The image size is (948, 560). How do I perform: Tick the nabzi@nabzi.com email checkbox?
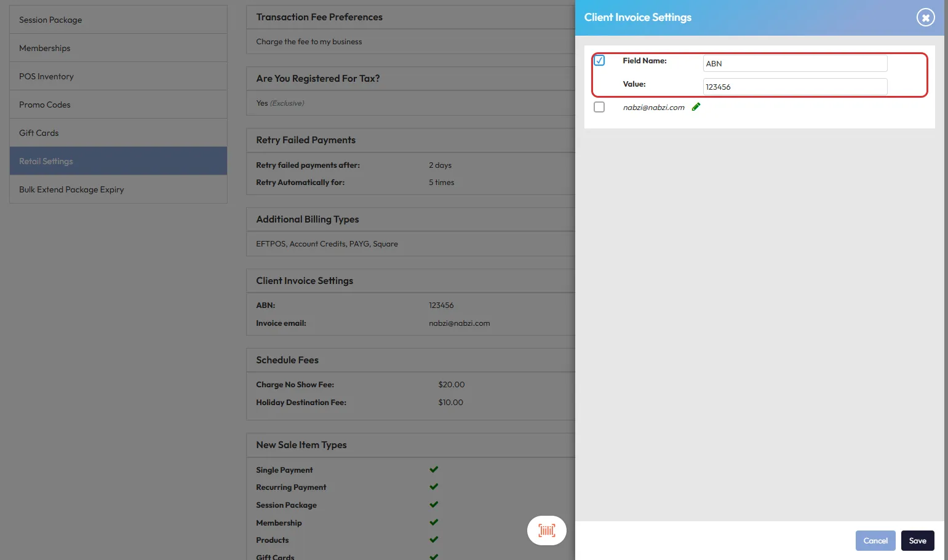pyautogui.click(x=599, y=107)
